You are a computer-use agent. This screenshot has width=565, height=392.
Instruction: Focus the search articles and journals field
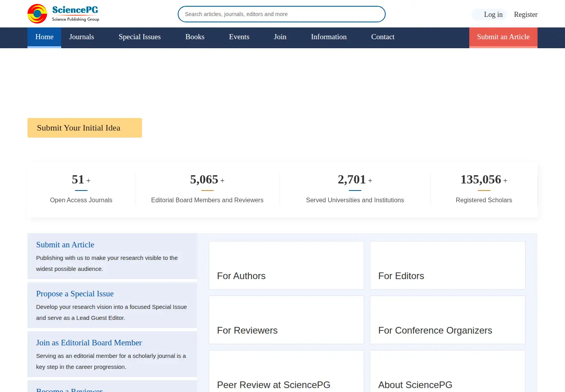pos(282,14)
